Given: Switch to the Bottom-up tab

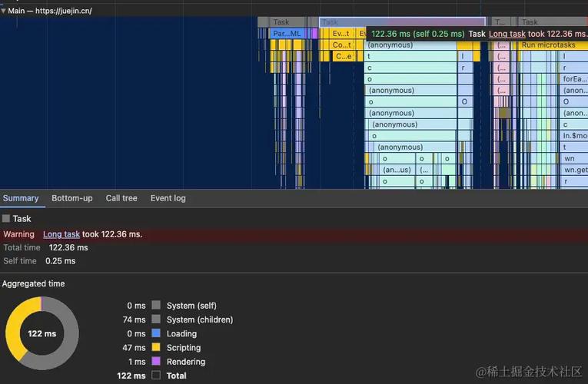Looking at the screenshot, I should point(72,198).
